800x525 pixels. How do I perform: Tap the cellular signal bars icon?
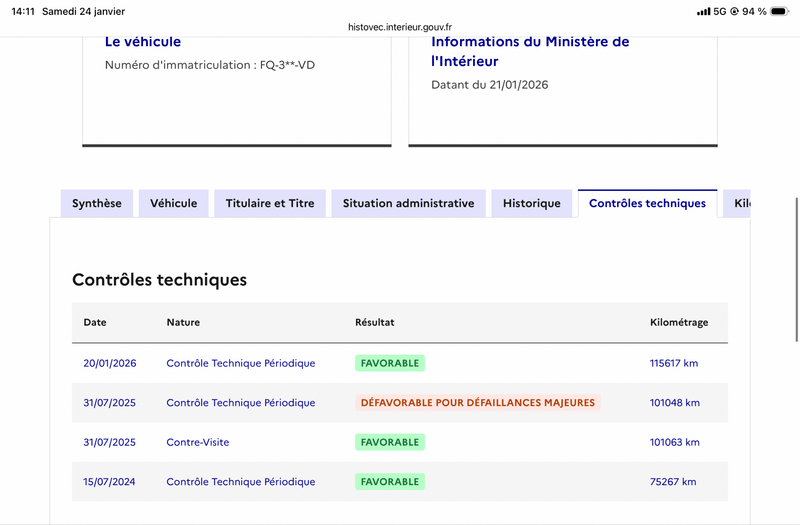pyautogui.click(x=703, y=11)
